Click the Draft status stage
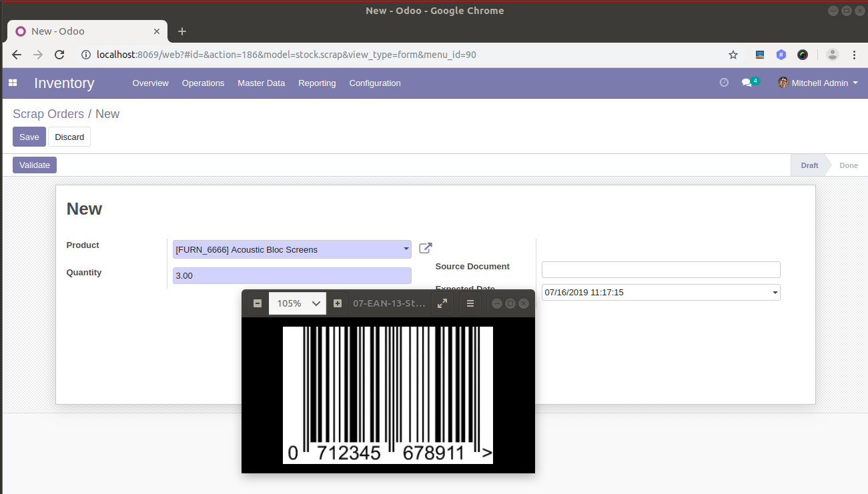Image resolution: width=868 pixels, height=494 pixels. click(809, 165)
